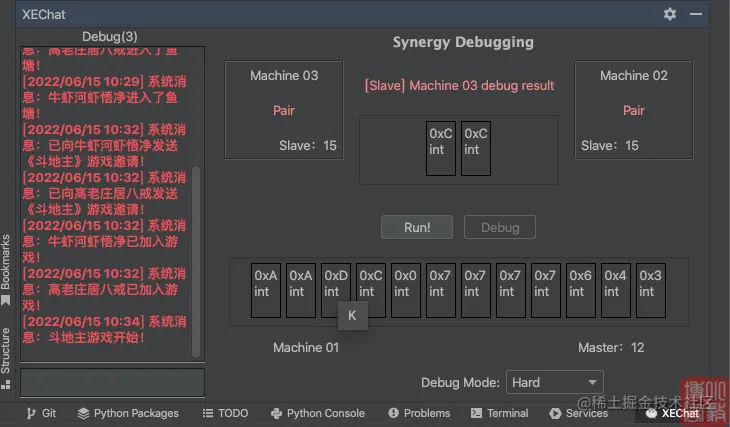The image size is (730, 427).
Task: Click the 10:34 system message in chat
Action: point(104,329)
